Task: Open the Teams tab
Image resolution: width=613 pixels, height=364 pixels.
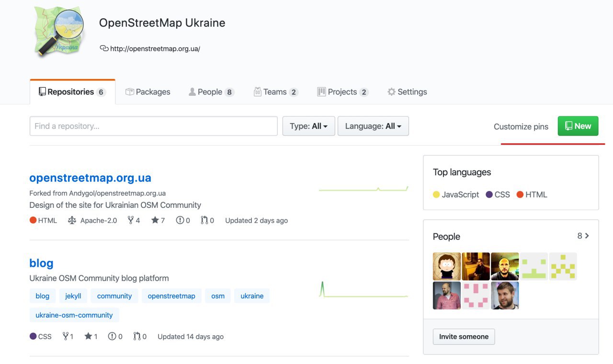Action: click(x=275, y=92)
